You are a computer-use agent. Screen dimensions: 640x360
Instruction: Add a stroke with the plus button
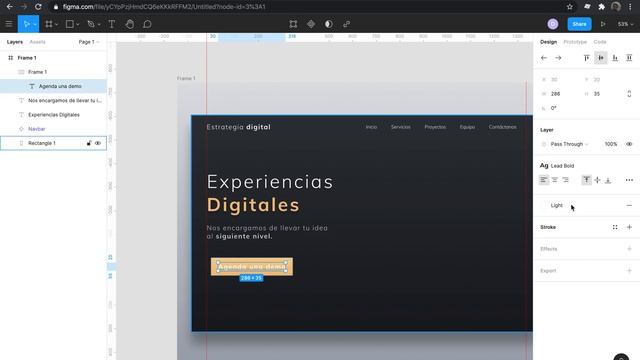click(x=629, y=227)
